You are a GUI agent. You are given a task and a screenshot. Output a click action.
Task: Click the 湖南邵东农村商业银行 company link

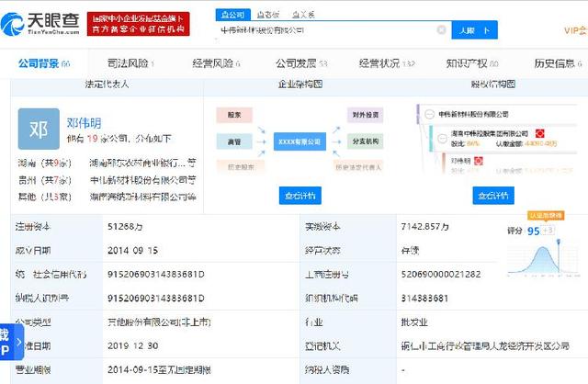(x=142, y=164)
